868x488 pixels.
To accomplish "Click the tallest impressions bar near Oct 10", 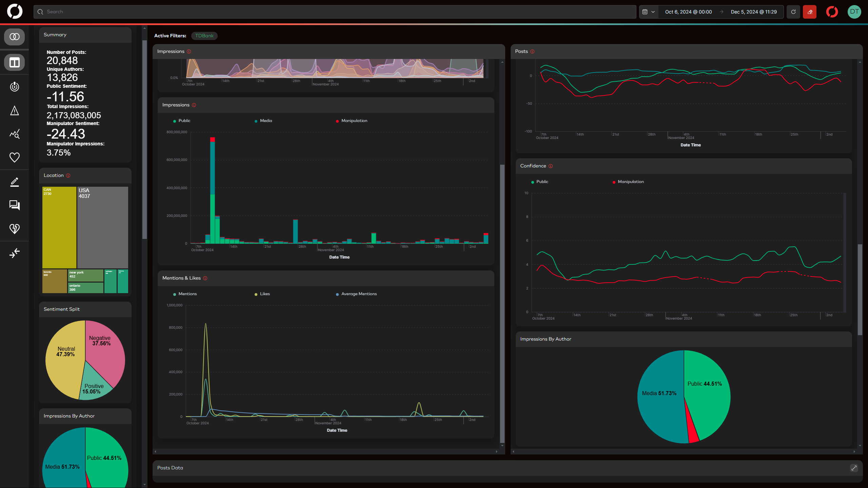I will point(213,190).
